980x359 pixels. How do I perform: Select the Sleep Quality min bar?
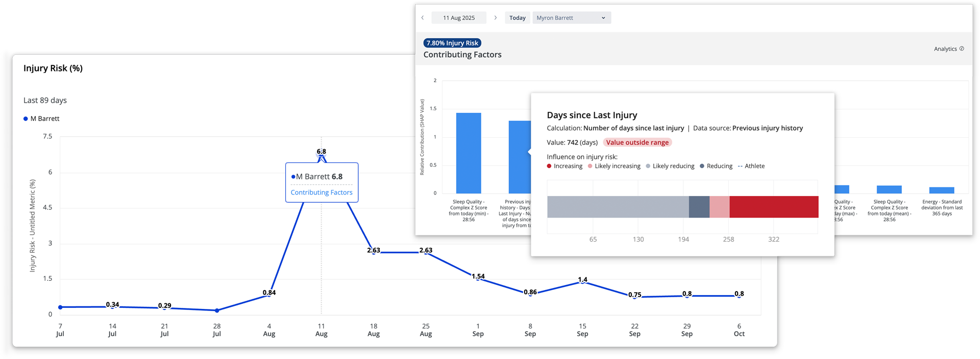469,153
